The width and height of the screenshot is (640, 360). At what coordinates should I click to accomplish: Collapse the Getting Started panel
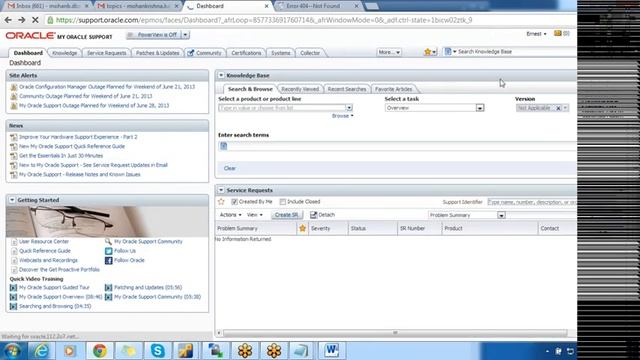click(x=12, y=200)
